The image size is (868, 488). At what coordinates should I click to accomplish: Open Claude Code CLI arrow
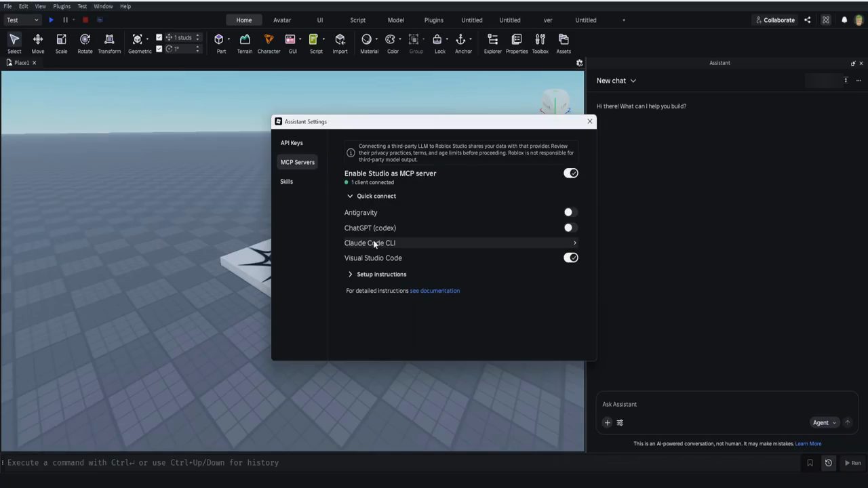(x=574, y=243)
